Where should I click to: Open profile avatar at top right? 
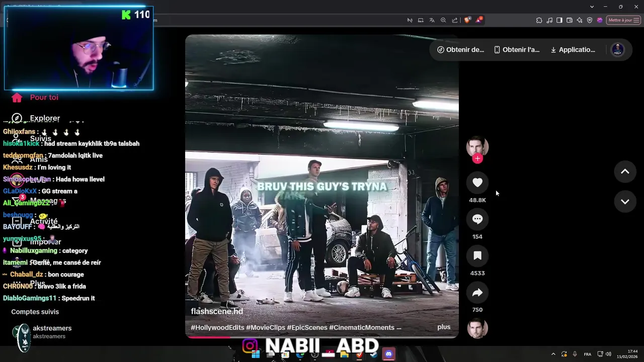coord(618,49)
